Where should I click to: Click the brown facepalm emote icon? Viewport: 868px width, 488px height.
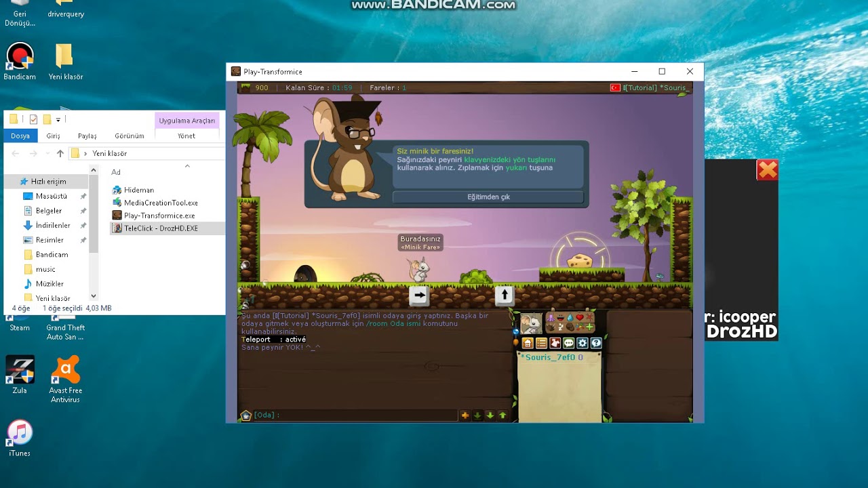pos(570,327)
